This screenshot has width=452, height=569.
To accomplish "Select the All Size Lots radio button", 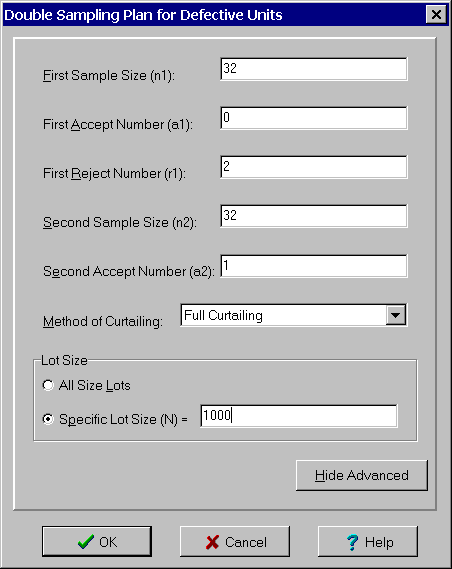I will coord(48,385).
